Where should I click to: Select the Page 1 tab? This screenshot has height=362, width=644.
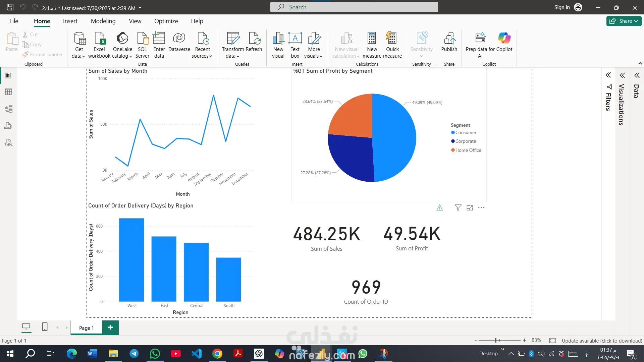click(x=87, y=328)
